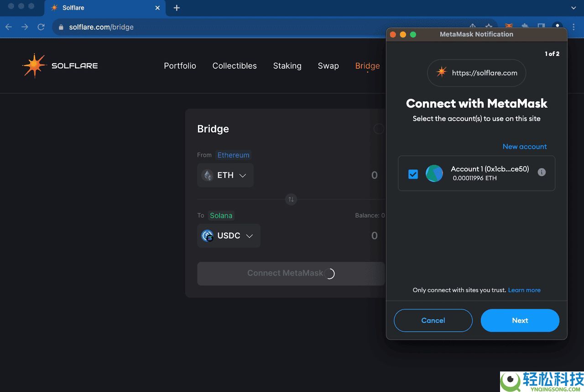Image resolution: width=584 pixels, height=392 pixels.
Task: Click the To amount field showing 0
Action: (x=374, y=236)
